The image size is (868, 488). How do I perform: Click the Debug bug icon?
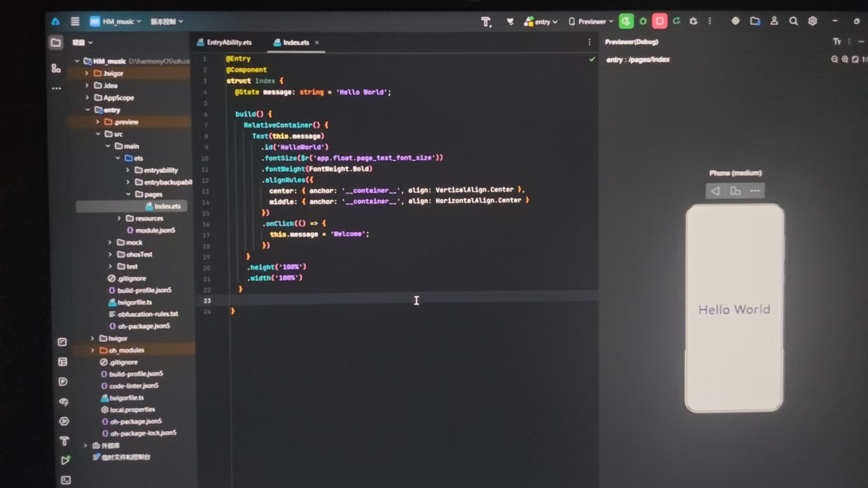click(643, 21)
